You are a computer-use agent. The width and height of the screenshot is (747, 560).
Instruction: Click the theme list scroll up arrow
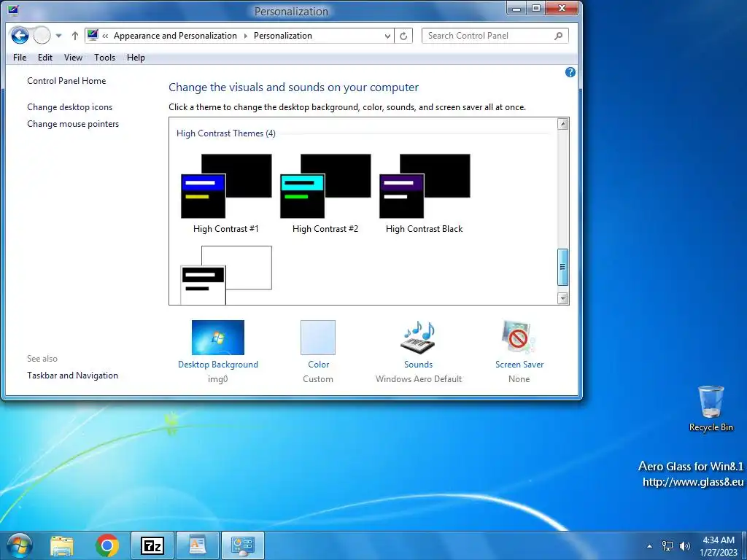click(x=562, y=124)
